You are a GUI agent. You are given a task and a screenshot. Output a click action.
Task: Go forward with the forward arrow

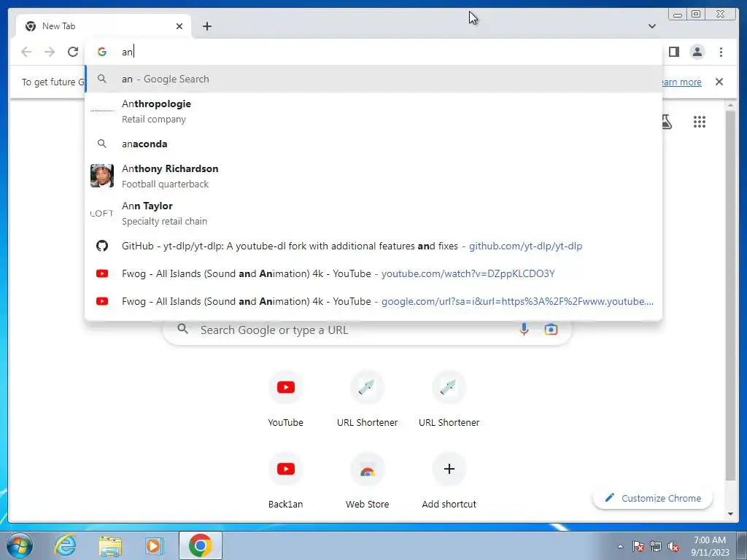coord(50,52)
